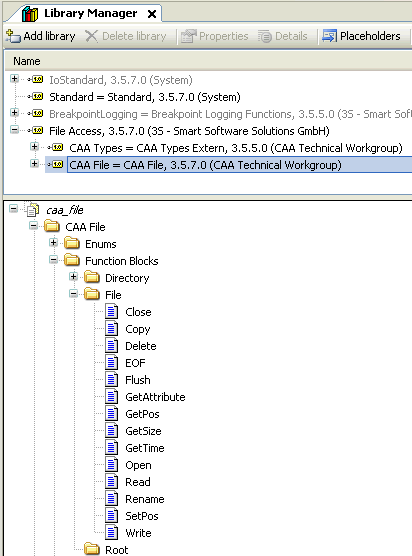Select the Standard, 3.5.7.0 (System) library
Screen dimensions: 412x556
click(145, 97)
